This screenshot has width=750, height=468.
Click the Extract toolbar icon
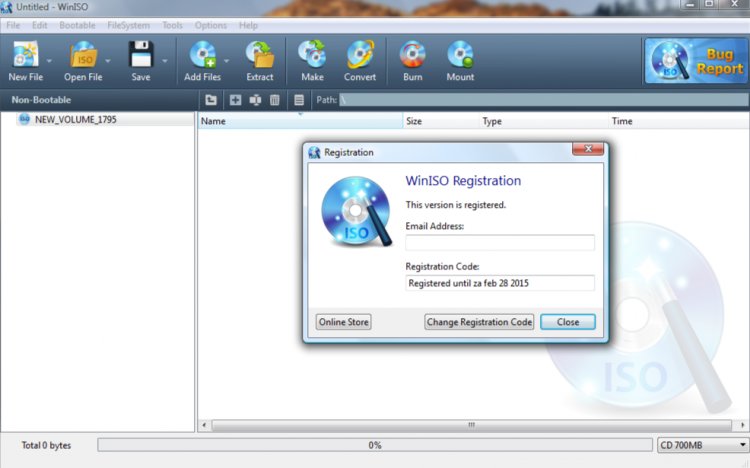click(260, 54)
